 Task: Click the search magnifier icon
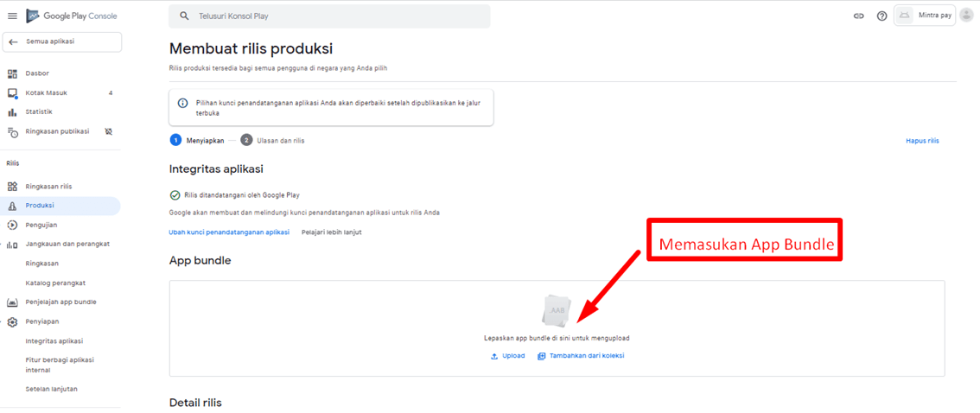[x=184, y=16]
